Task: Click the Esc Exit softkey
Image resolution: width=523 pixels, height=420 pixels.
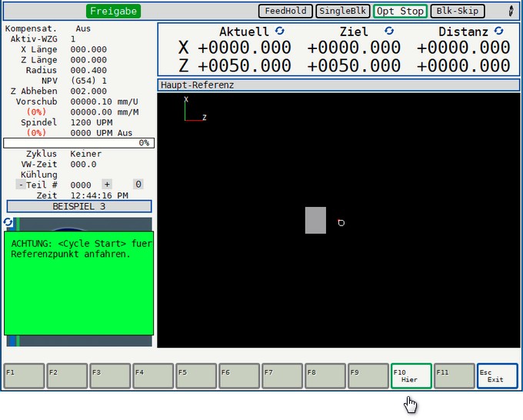Action: coord(497,376)
